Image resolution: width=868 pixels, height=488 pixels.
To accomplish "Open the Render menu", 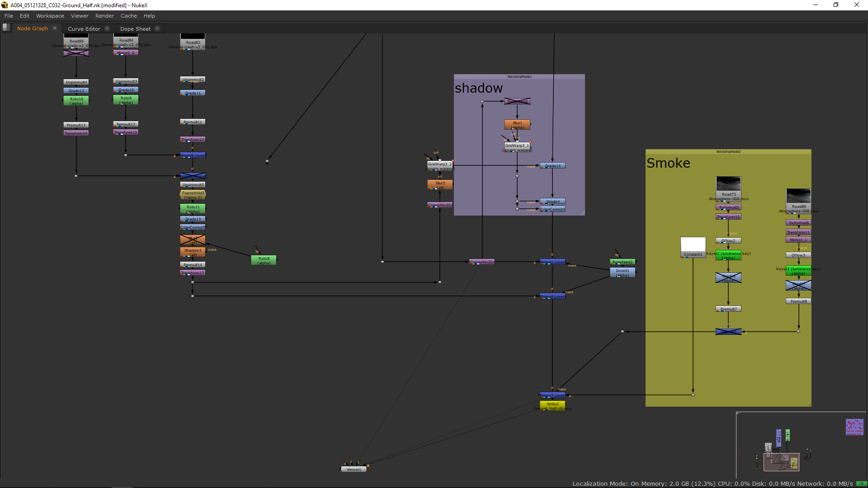I will pyautogui.click(x=104, y=16).
